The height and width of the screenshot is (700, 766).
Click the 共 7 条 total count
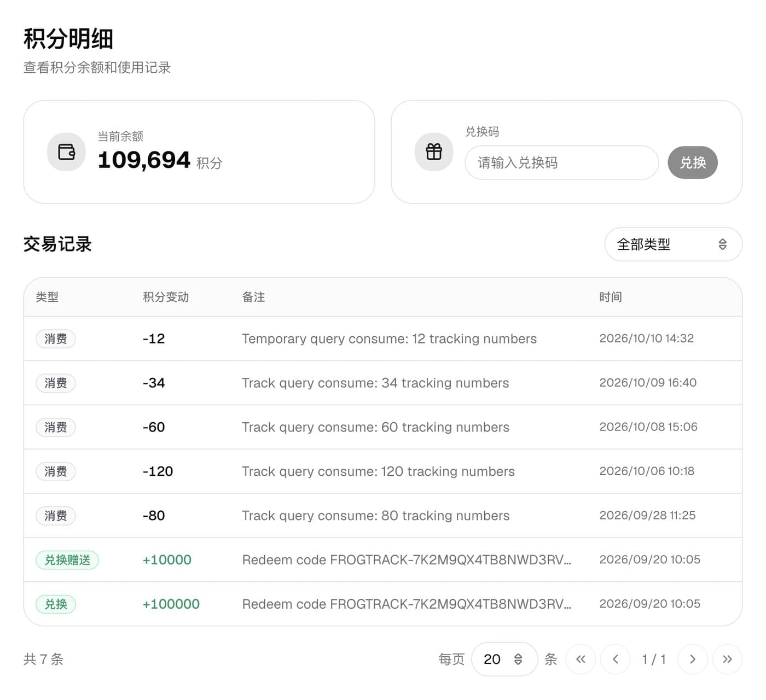pos(43,659)
